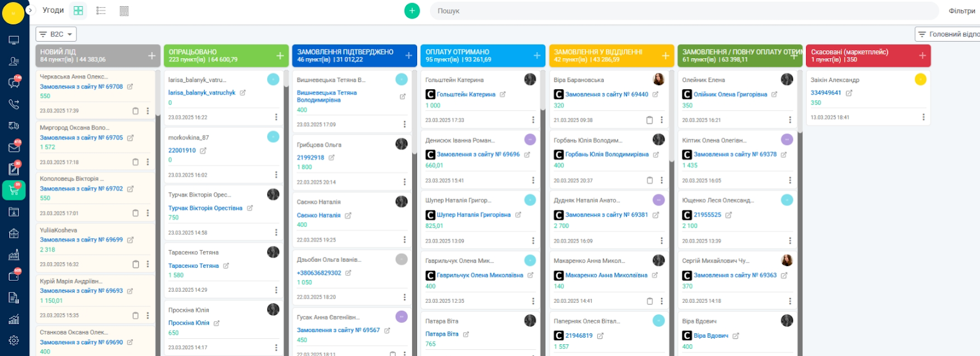
Task: Add a card to ОПЛАТУ ОТРИМАНО column
Action: tap(537, 56)
